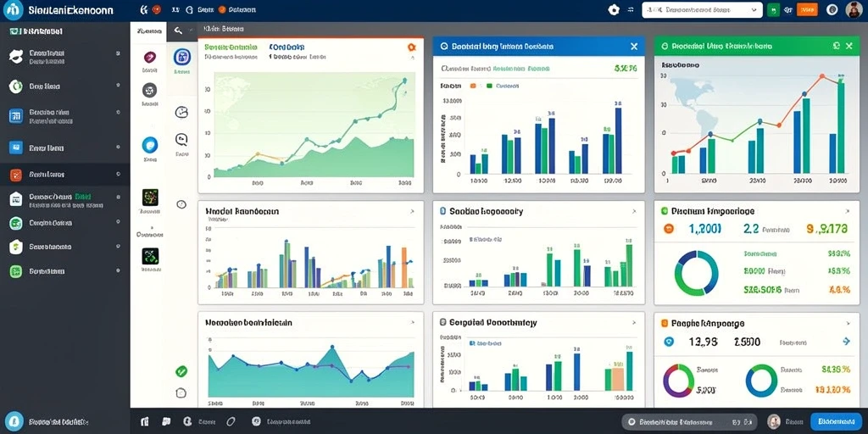Open the speedometer gauge icon in the narrow icon column

click(x=181, y=113)
